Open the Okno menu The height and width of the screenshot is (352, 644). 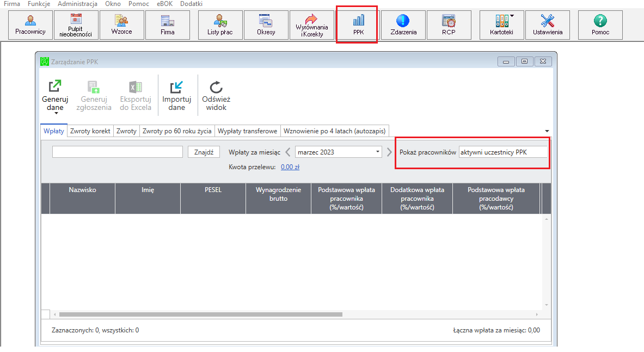(113, 4)
